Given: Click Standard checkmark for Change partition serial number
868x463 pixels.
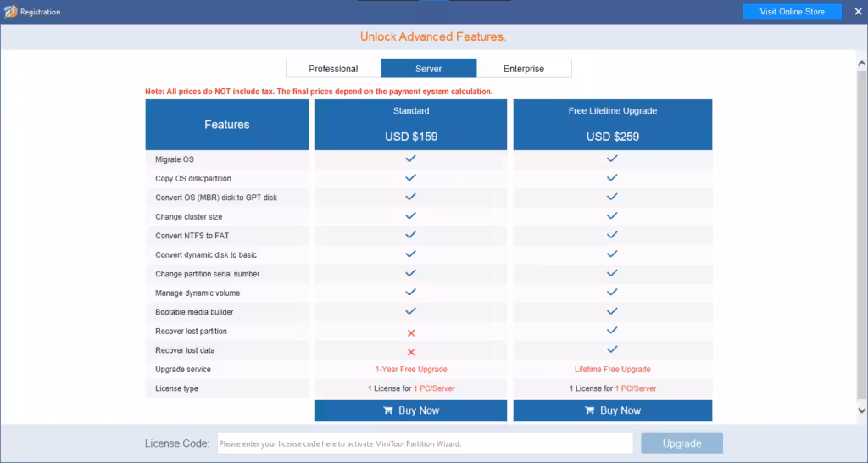Looking at the screenshot, I should [x=410, y=274].
